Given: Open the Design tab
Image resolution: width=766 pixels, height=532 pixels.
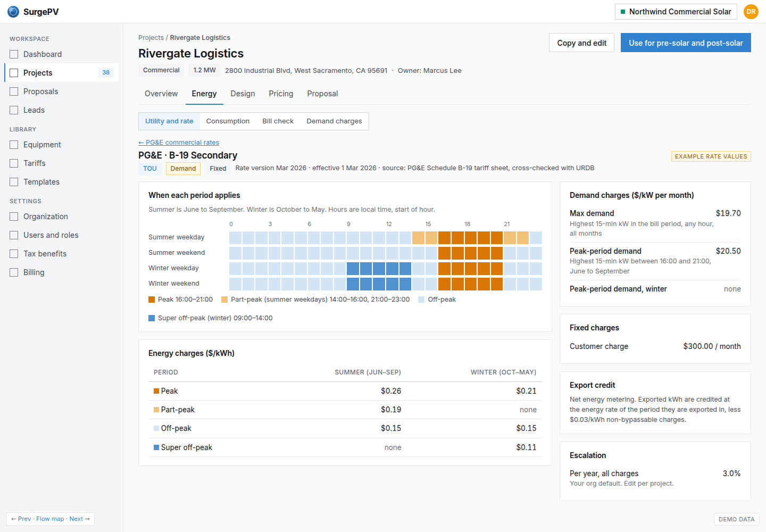Looking at the screenshot, I should (x=243, y=94).
